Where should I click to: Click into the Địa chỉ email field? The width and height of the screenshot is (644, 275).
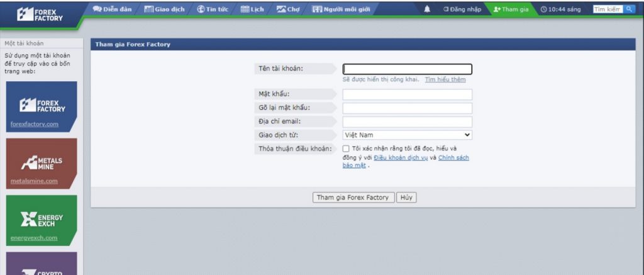click(407, 121)
